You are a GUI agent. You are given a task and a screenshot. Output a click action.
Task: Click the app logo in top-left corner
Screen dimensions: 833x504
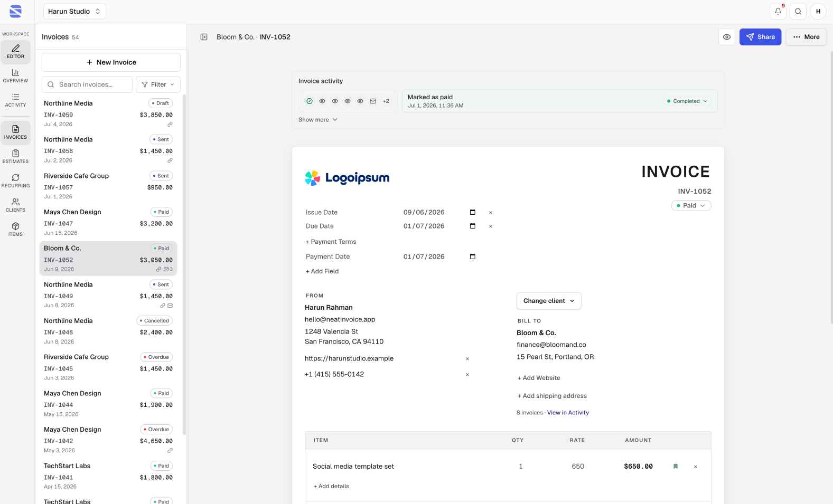pos(16,11)
